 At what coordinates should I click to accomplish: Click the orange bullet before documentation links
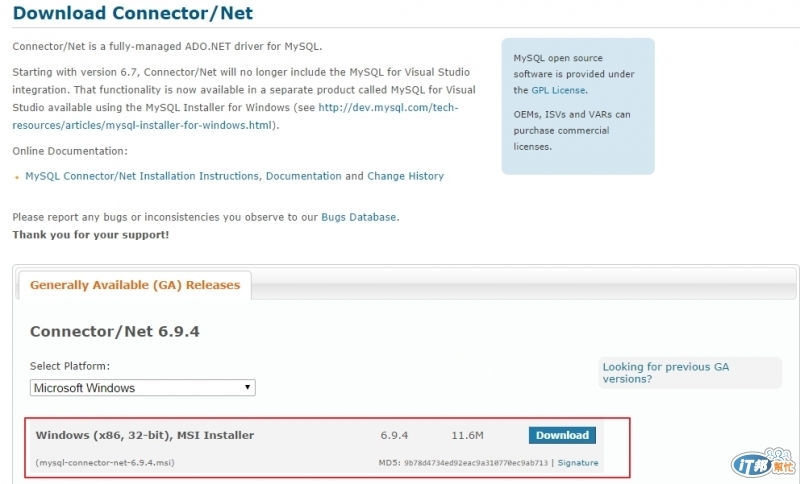pos(17,177)
